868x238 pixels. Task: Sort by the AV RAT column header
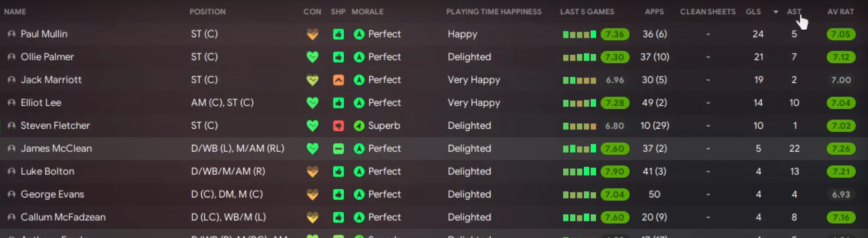840,12
